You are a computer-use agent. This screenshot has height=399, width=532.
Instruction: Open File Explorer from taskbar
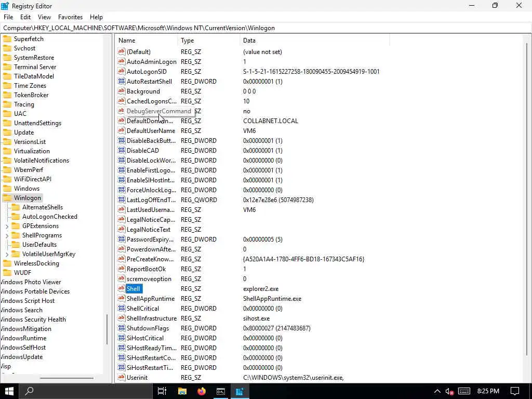(x=182, y=391)
